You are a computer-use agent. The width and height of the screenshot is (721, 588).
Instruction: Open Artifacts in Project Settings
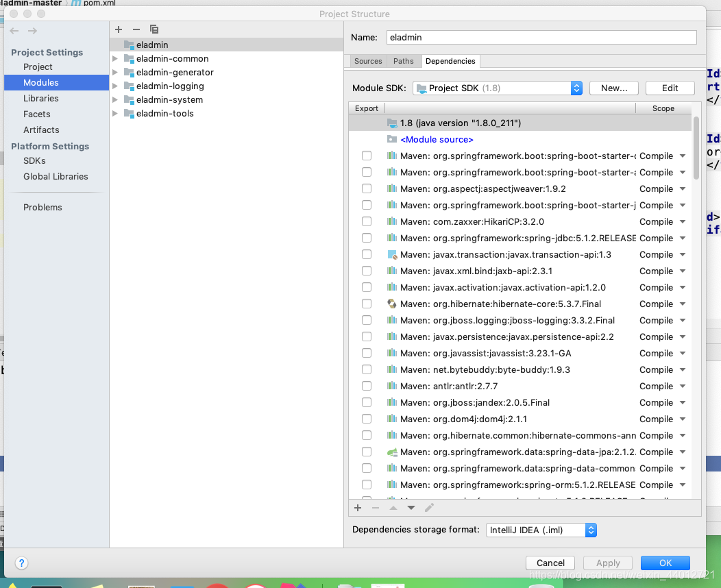(41, 130)
